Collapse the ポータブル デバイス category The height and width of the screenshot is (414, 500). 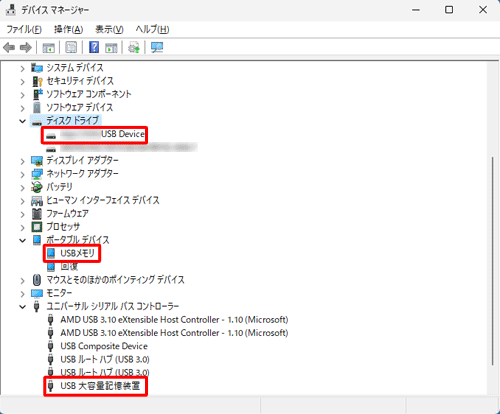point(22,240)
